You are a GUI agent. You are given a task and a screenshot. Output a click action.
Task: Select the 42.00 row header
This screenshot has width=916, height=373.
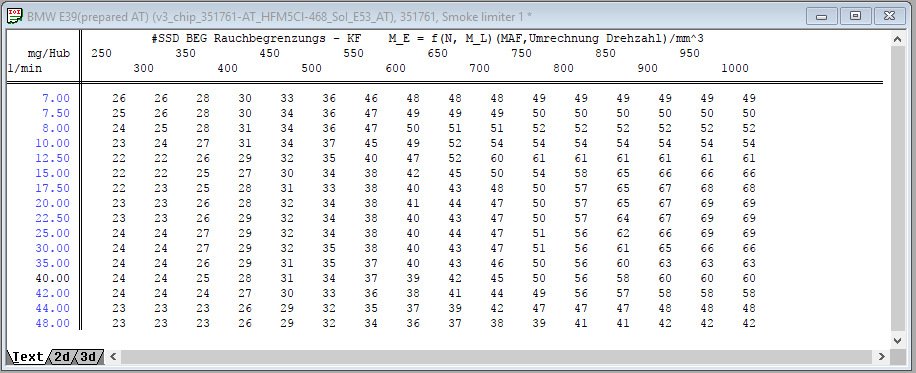pos(52,293)
